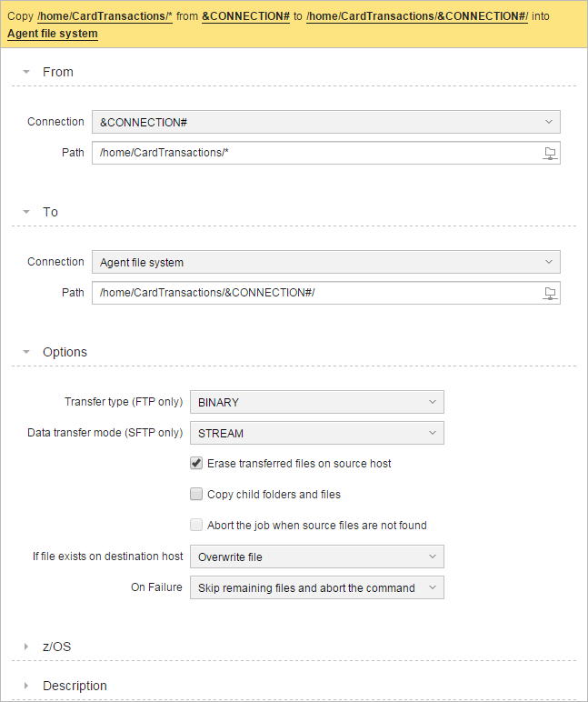Uncheck Erase transferred files on source host

tap(196, 463)
